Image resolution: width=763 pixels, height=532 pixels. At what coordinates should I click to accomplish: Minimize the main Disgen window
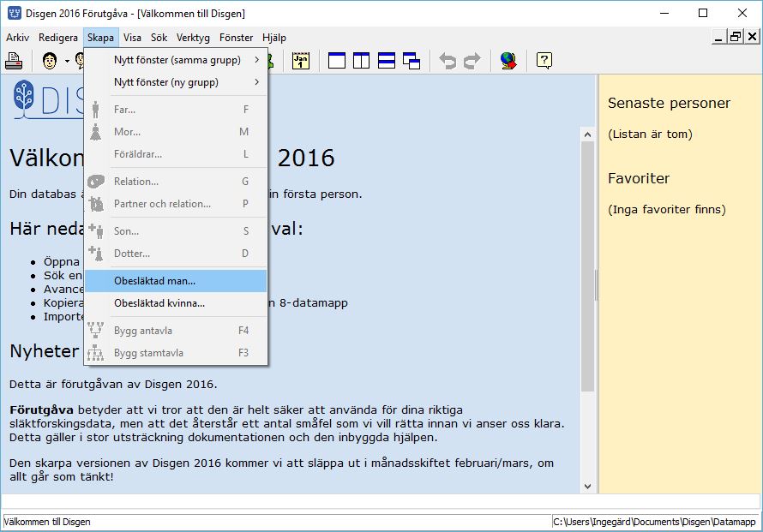coord(664,13)
